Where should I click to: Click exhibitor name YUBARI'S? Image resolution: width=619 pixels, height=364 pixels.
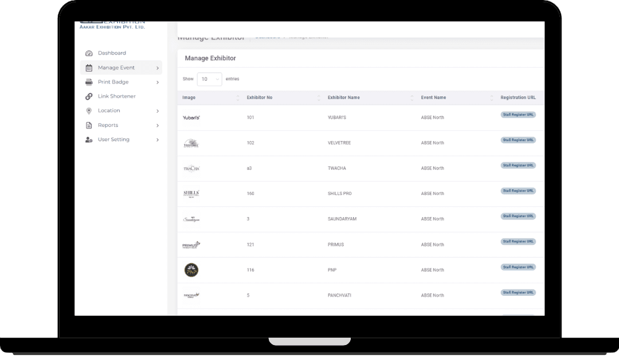[x=337, y=118]
